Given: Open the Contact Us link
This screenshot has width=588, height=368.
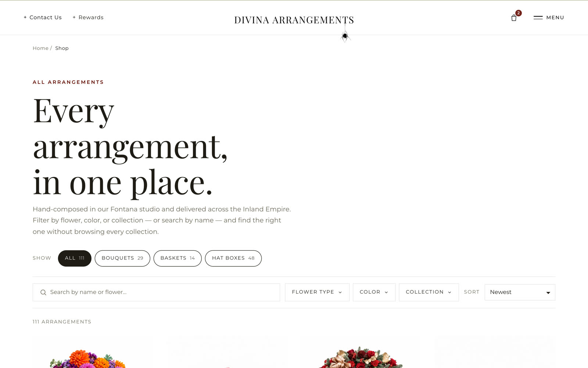Looking at the screenshot, I should (x=43, y=17).
